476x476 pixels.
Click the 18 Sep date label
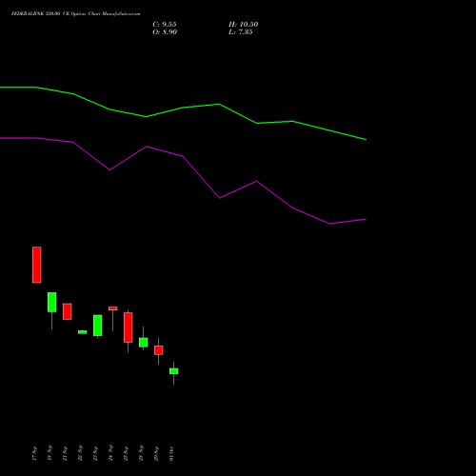(50, 453)
